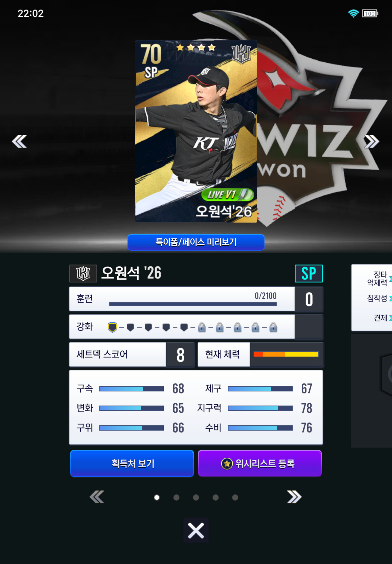Switch to the fifth page indicator dot
392x564 pixels.
pyautogui.click(x=235, y=497)
